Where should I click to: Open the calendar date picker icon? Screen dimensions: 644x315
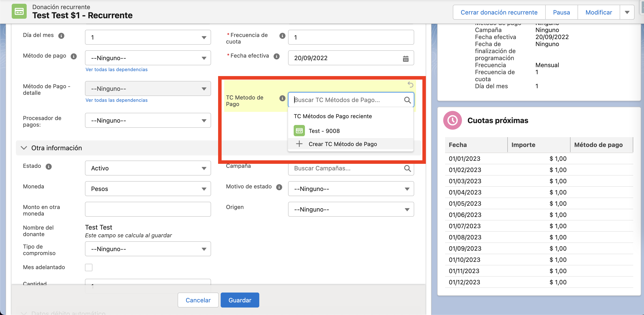(x=406, y=59)
